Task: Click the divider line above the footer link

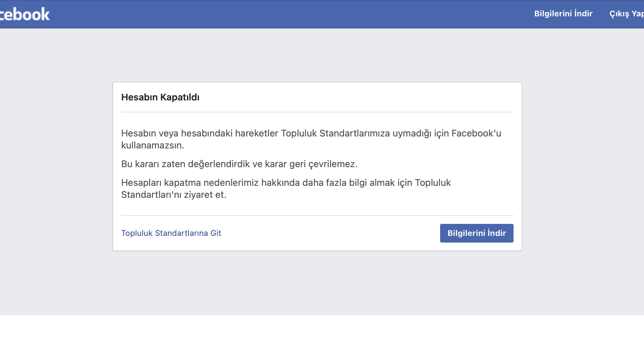Action: coord(317,216)
